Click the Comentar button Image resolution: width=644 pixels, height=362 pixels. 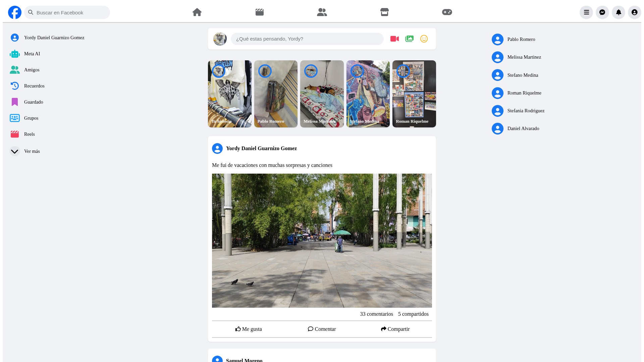(x=322, y=329)
